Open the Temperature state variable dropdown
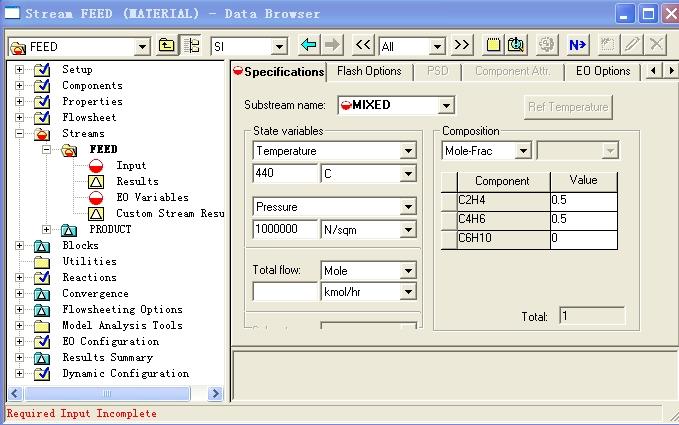This screenshot has width=679, height=425. [x=408, y=151]
